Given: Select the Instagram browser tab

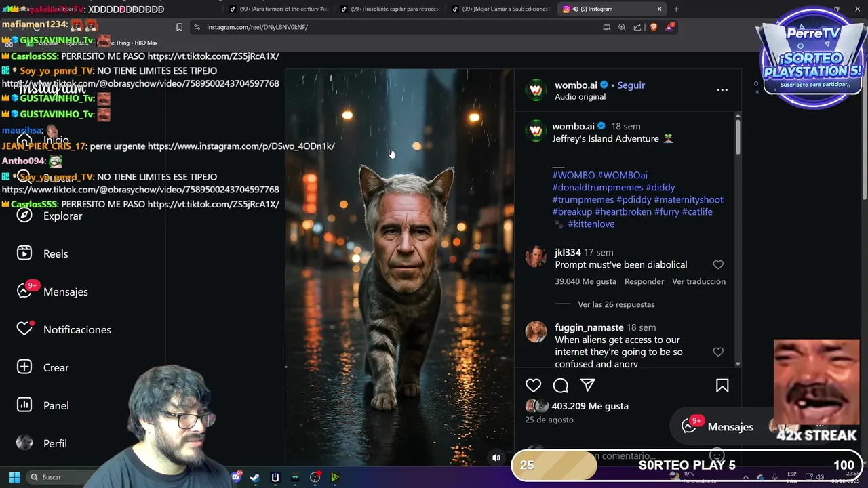Looking at the screenshot, I should pos(612,9).
